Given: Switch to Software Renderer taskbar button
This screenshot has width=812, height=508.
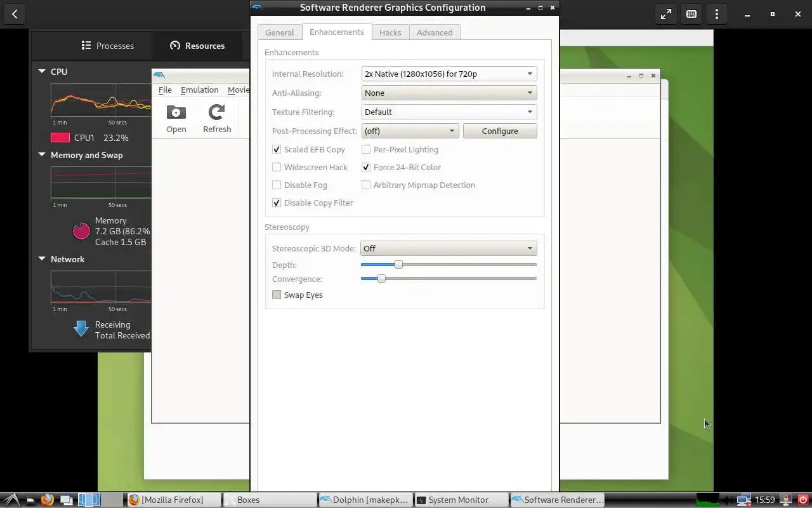Looking at the screenshot, I should point(557,500).
